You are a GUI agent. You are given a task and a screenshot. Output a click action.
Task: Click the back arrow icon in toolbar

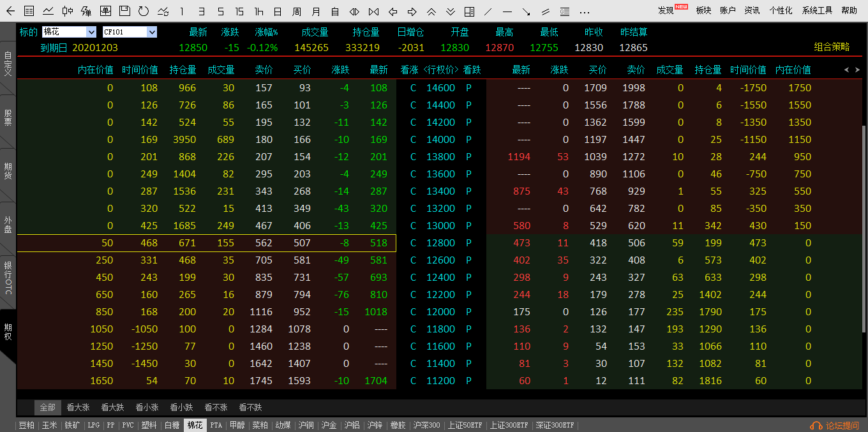[10, 11]
